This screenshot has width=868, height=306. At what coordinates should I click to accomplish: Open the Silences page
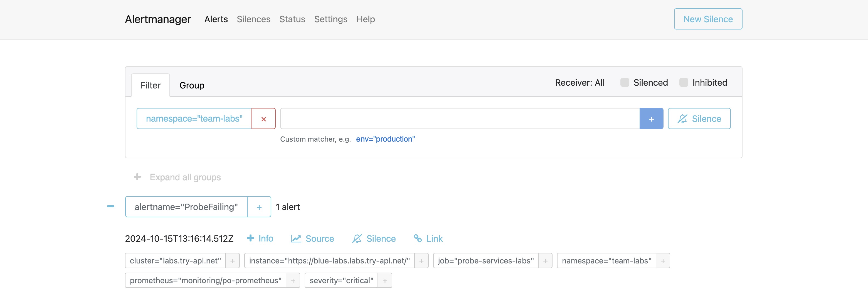point(253,19)
